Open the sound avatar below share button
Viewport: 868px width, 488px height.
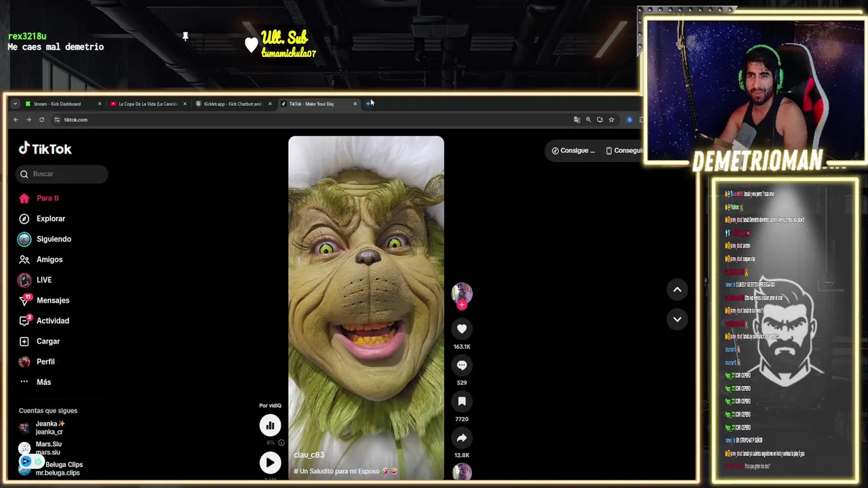(x=462, y=472)
